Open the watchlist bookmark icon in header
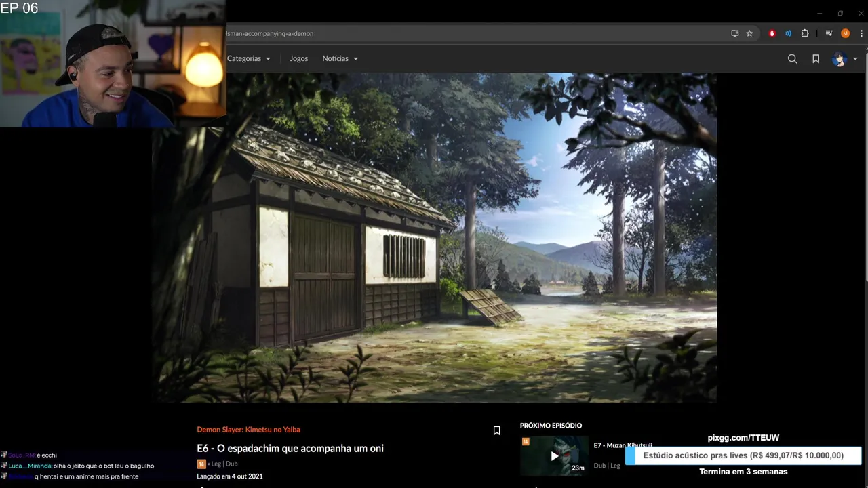This screenshot has width=868, height=488. coord(816,59)
